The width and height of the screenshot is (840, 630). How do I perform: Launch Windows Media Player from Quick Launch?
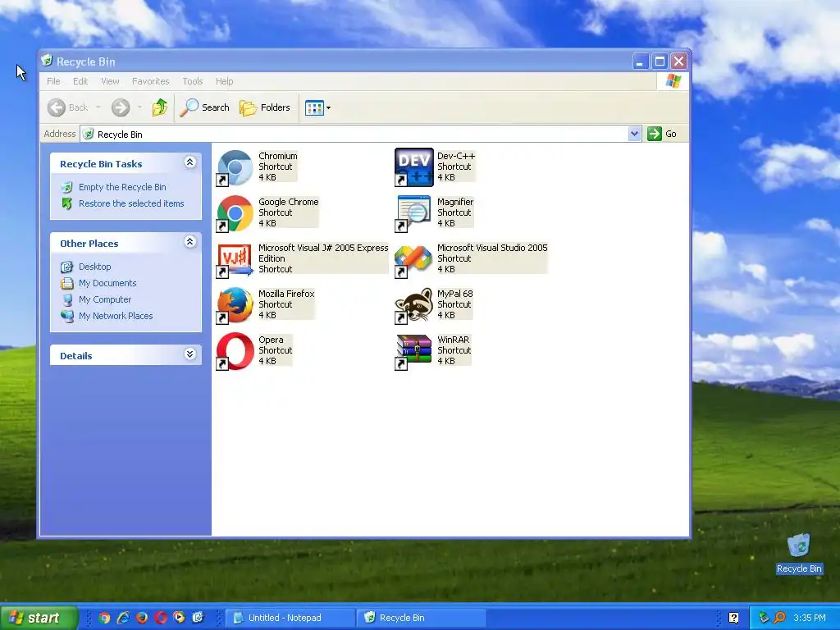click(x=179, y=618)
